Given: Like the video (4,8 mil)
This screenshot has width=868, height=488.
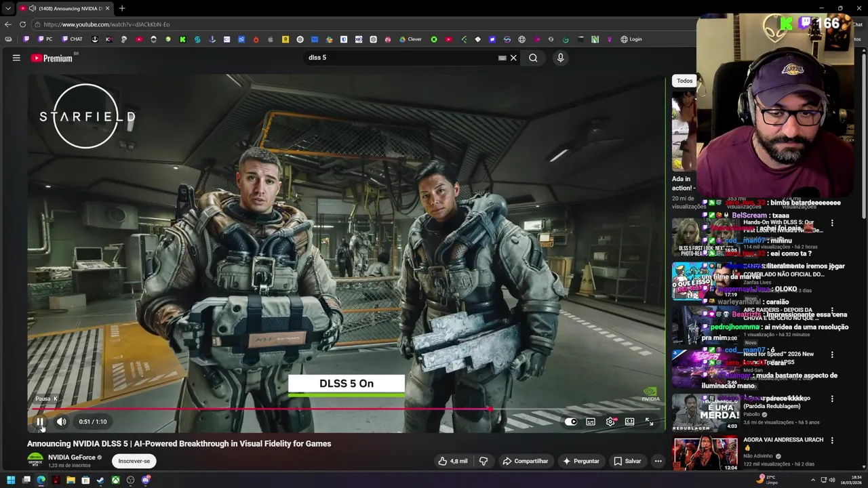Looking at the screenshot, I should [453, 461].
